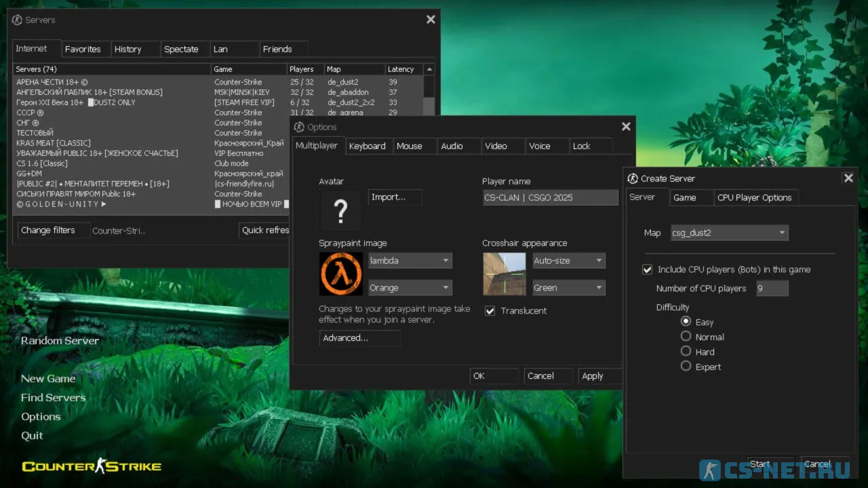Click the lambda spraypaint image preview
The width and height of the screenshot is (868, 488).
(340, 274)
